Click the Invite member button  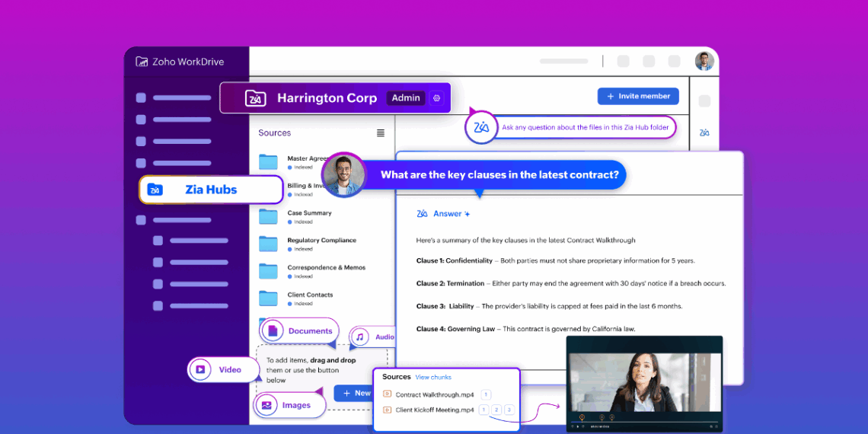(638, 97)
